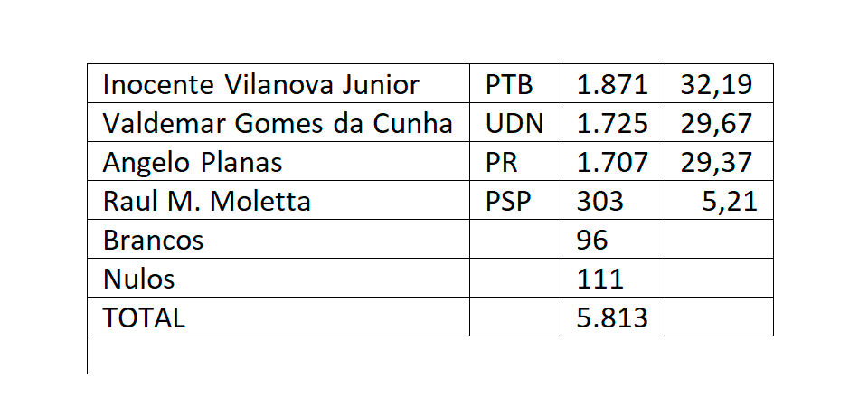Select the PSP party cell
868x407 pixels.
[x=514, y=200]
